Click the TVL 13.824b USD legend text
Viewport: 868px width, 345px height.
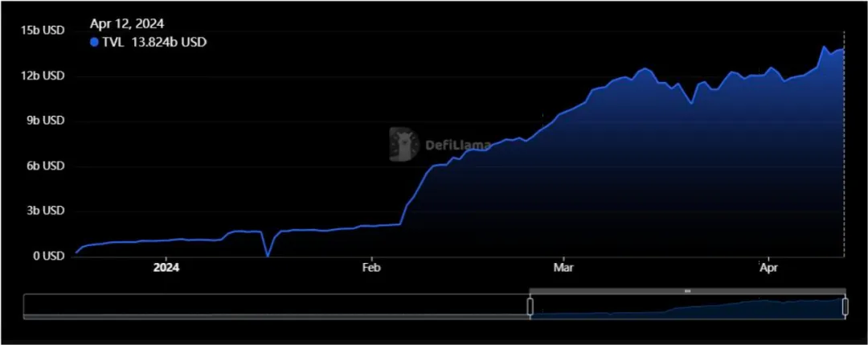[x=154, y=42]
